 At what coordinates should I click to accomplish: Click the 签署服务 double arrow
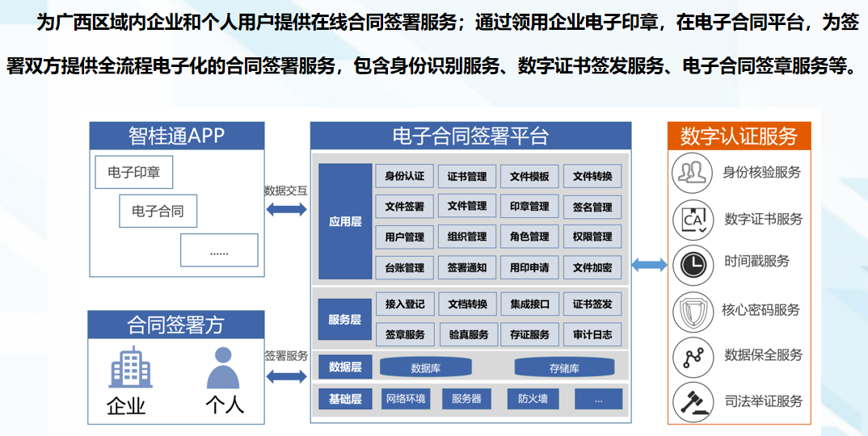(286, 375)
